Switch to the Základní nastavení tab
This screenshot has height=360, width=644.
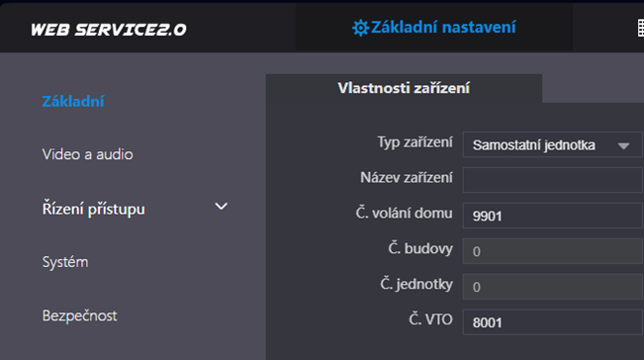tap(433, 28)
